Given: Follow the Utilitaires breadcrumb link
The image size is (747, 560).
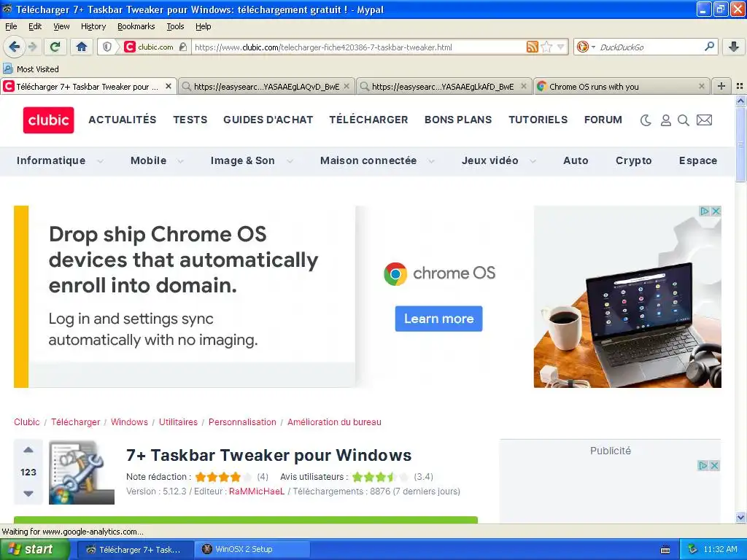Looking at the screenshot, I should click(x=178, y=422).
